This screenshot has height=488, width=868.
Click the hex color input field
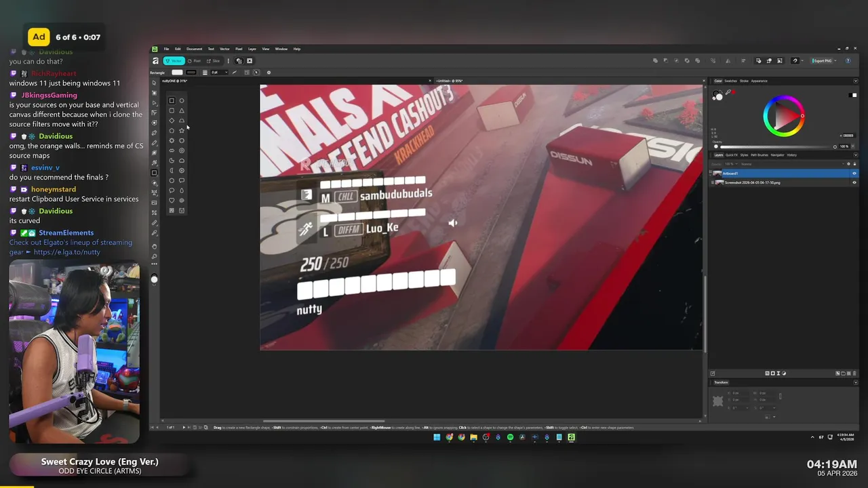coord(849,136)
